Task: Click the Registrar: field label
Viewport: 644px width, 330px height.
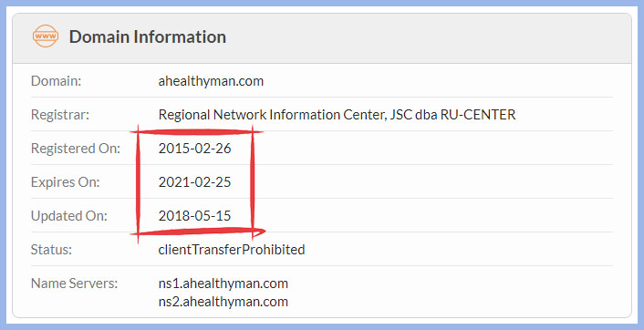Action: (x=60, y=115)
